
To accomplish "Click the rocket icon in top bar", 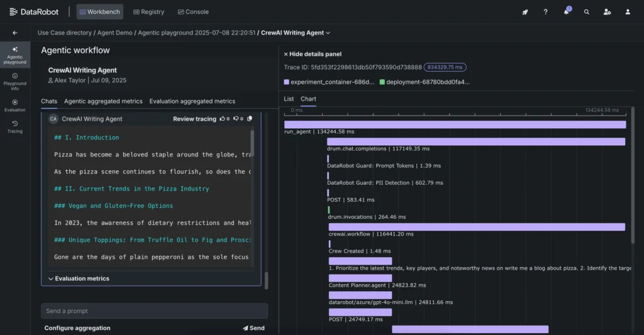I will 525,12.
